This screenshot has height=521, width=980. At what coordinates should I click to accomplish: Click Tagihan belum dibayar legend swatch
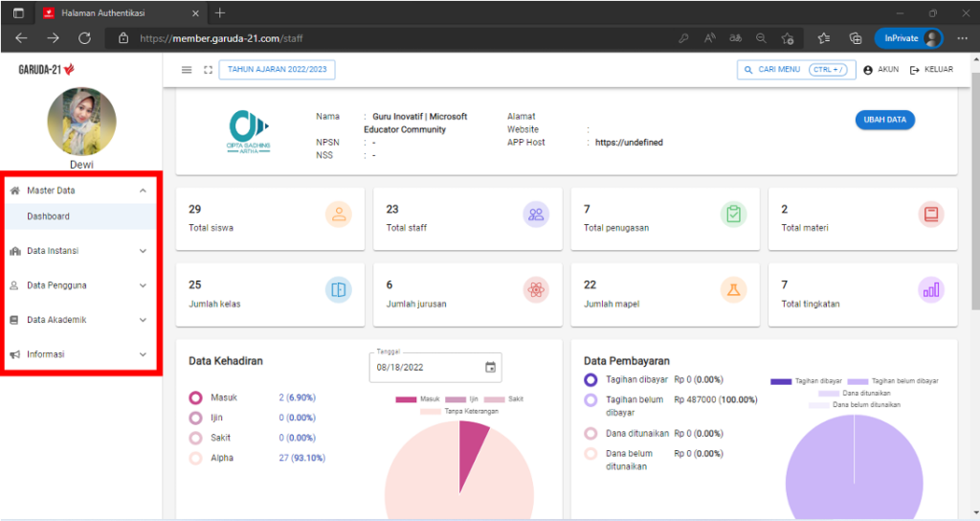click(857, 381)
